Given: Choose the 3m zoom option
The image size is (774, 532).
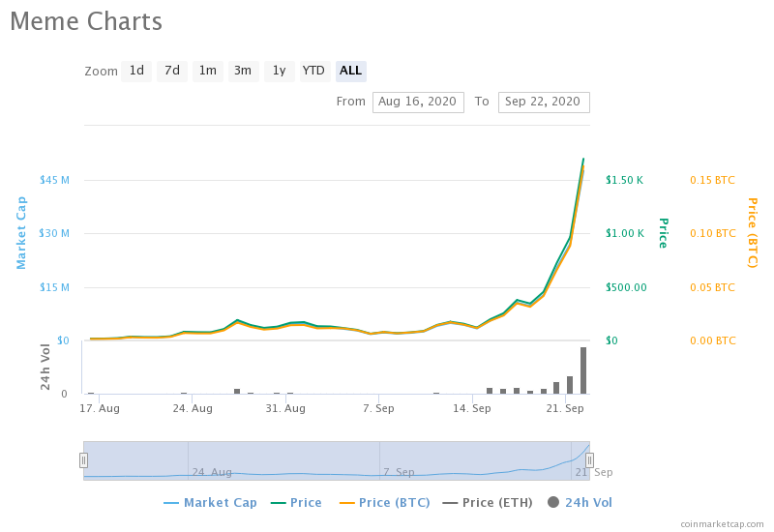Looking at the screenshot, I should 243,71.
